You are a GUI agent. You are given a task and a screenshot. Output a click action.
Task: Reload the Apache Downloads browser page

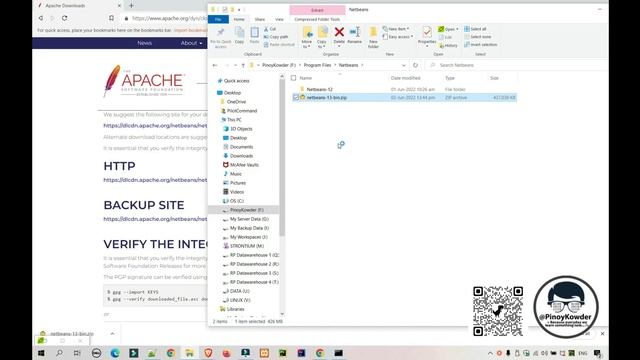pos(64,18)
